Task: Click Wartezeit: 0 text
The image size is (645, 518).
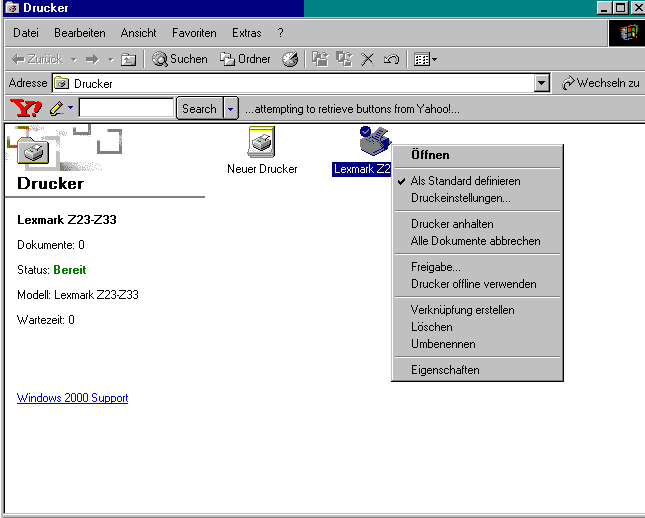Action: 46,320
